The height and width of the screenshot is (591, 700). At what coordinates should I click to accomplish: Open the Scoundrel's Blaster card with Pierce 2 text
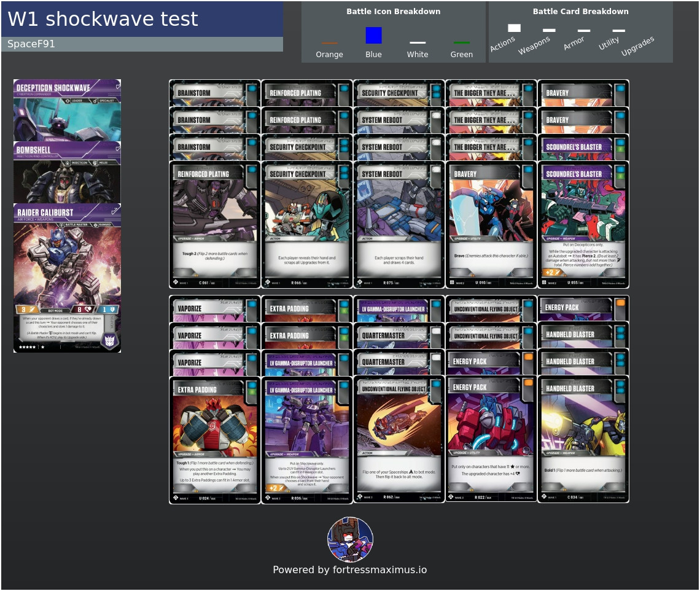(x=583, y=225)
